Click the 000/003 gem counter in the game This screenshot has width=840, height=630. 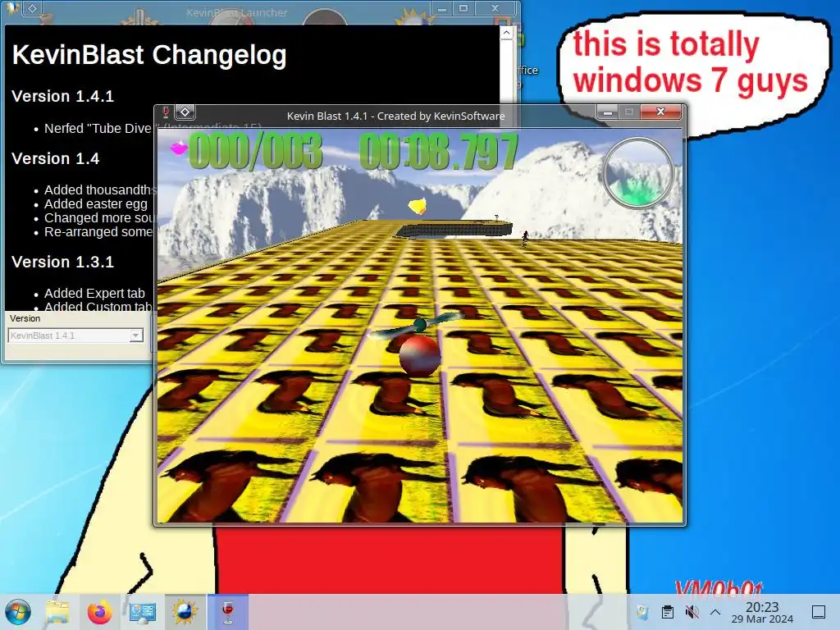tap(256, 152)
